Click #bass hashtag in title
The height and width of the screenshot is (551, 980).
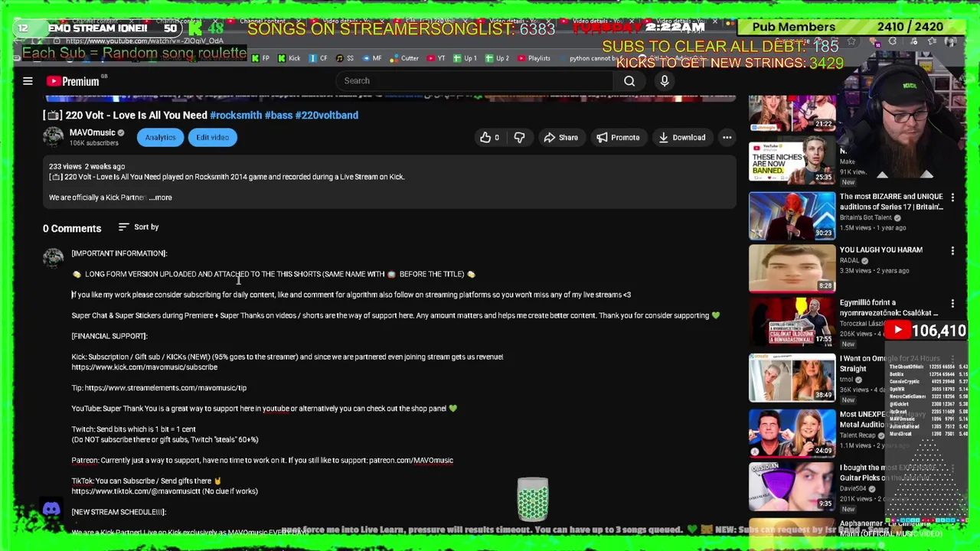coord(278,116)
